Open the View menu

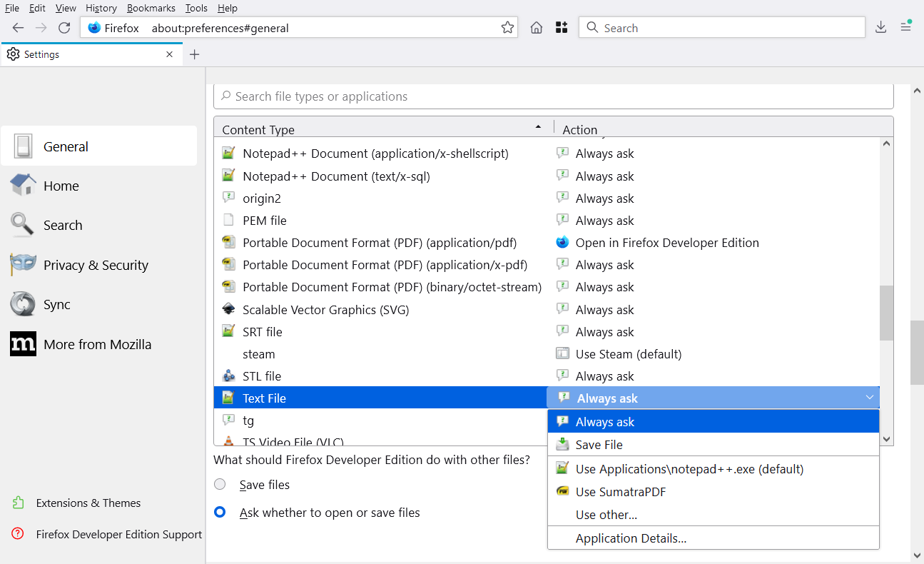tap(66, 8)
